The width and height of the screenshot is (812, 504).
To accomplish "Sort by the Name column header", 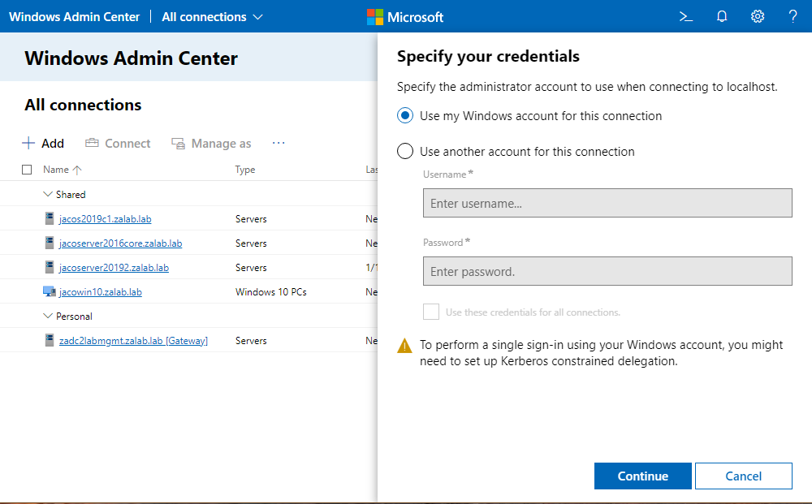I will point(56,170).
